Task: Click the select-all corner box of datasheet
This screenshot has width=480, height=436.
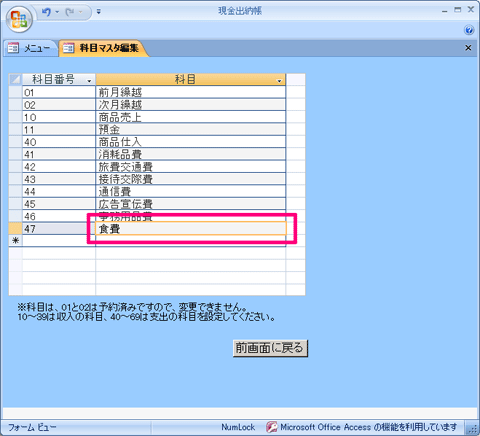Action: pyautogui.click(x=15, y=79)
